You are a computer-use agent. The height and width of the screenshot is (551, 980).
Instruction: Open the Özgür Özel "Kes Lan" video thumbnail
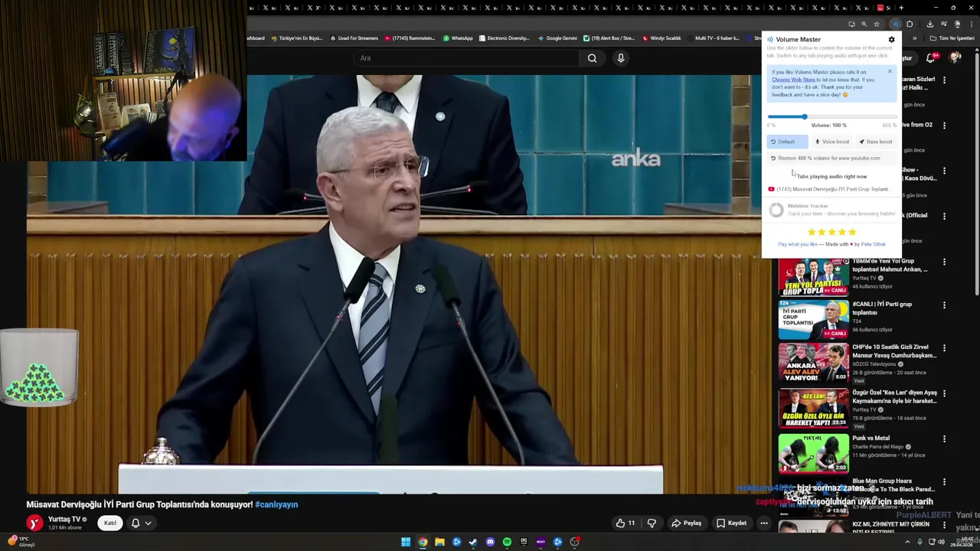coord(814,409)
